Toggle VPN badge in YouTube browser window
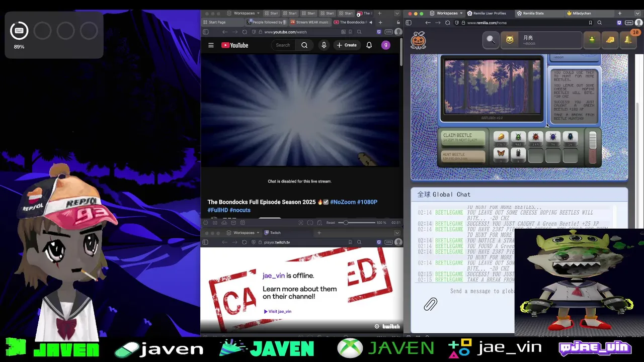Screen dimensions: 644x362 point(388,32)
